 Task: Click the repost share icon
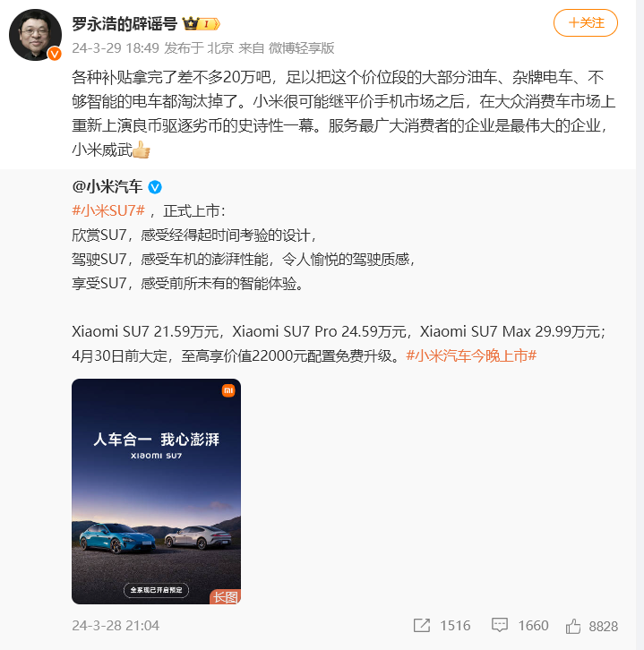[x=422, y=626]
